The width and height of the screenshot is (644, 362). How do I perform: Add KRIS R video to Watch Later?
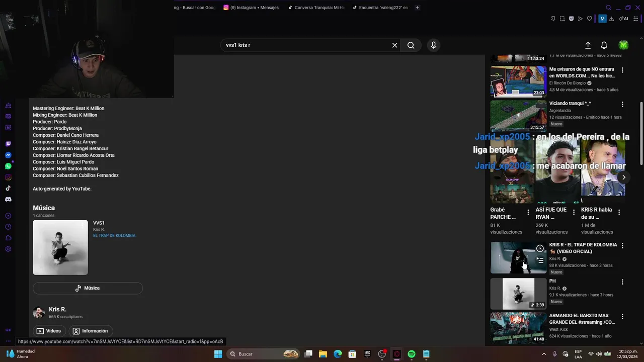click(540, 248)
